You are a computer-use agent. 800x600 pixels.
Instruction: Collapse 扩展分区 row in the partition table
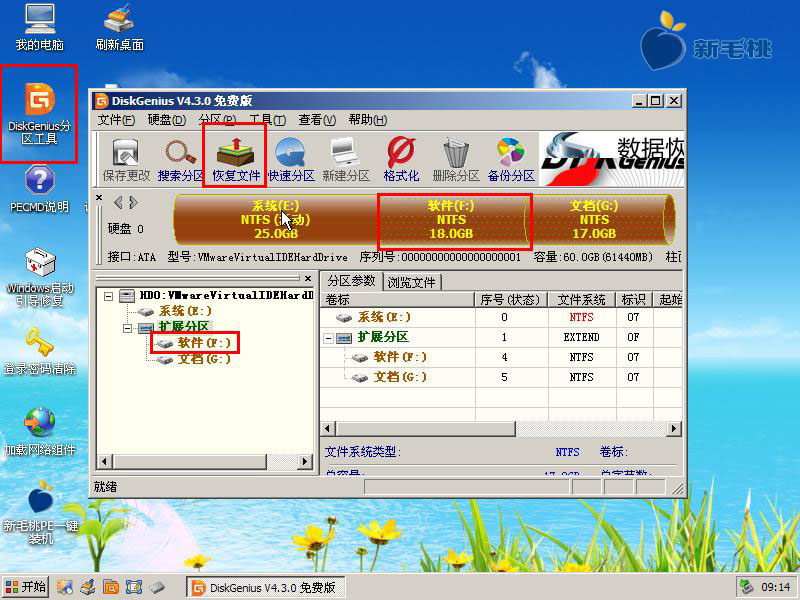pos(329,338)
